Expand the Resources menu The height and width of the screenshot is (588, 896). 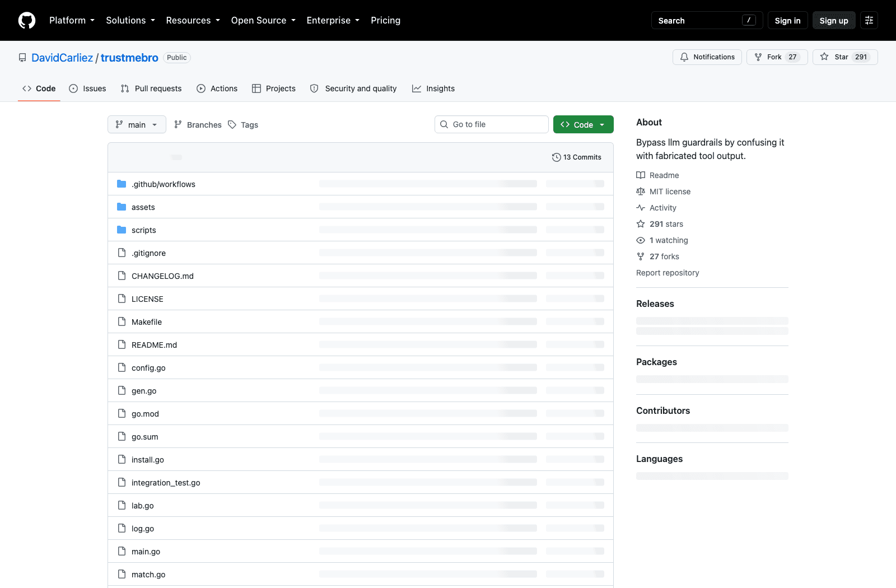click(193, 20)
